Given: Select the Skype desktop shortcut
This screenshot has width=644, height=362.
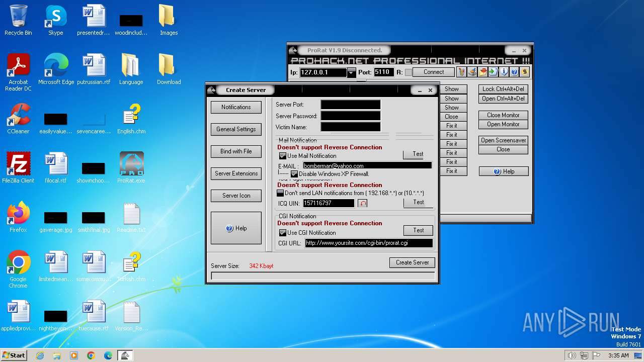Looking at the screenshot, I should tap(56, 20).
